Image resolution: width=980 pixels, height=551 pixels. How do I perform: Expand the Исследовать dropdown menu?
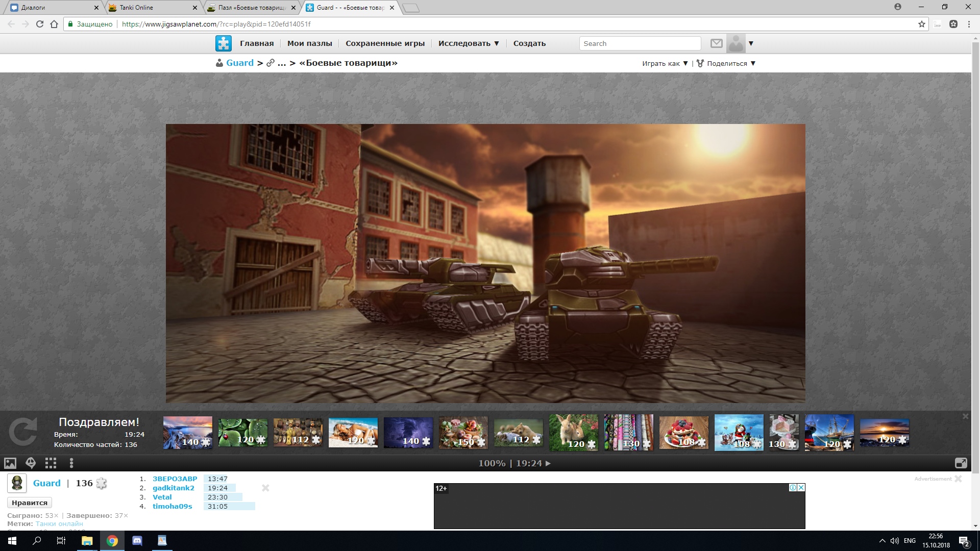(469, 43)
